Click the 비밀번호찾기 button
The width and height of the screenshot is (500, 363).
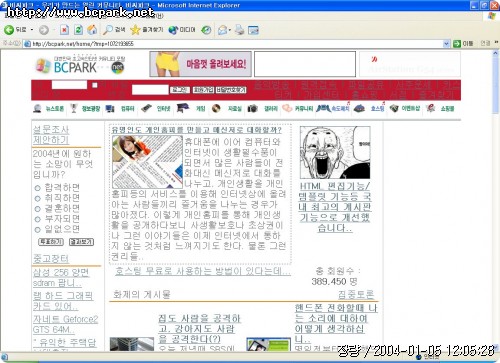(x=231, y=90)
